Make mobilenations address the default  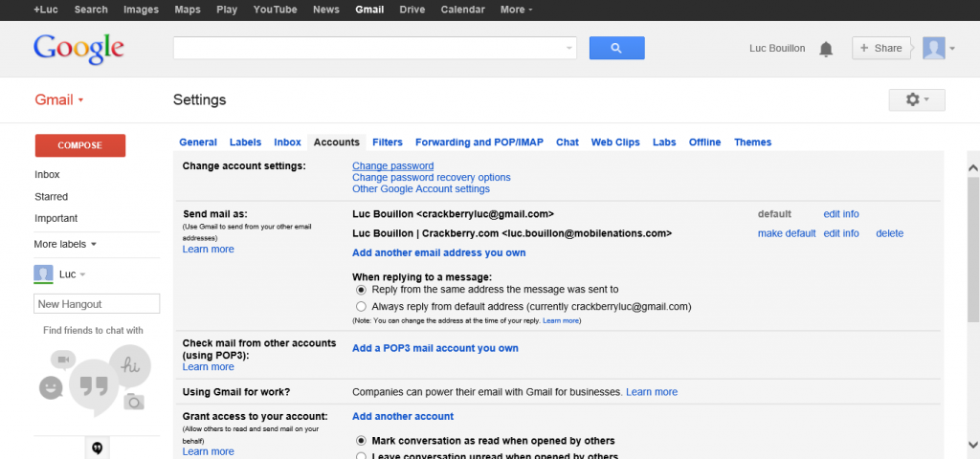[787, 233]
